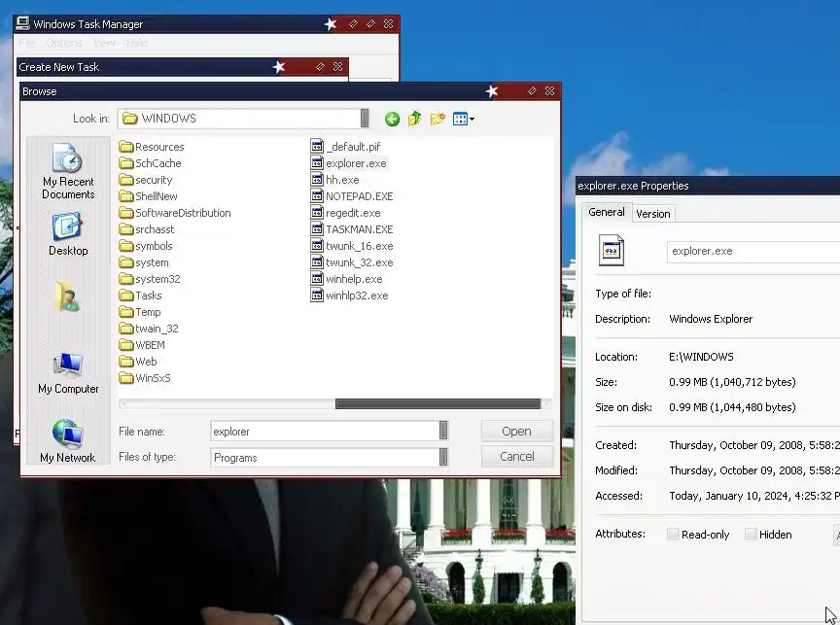
Task: Select the SchCache folder
Action: pos(151,163)
